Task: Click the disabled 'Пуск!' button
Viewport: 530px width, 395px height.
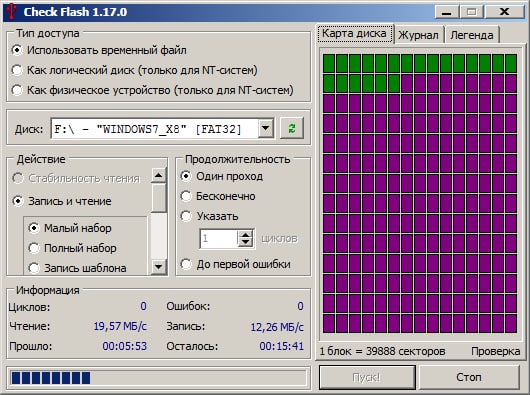Action: coord(367,377)
